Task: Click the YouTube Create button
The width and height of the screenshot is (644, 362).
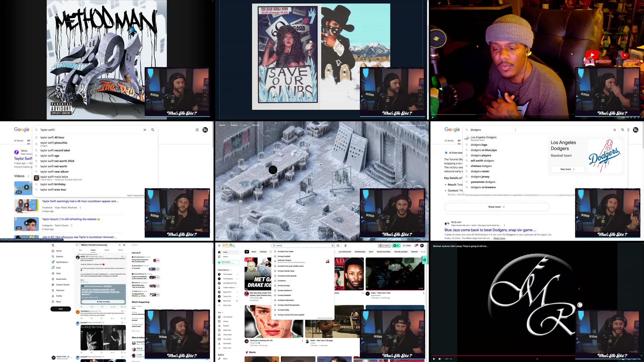Action: pyautogui.click(x=407, y=245)
